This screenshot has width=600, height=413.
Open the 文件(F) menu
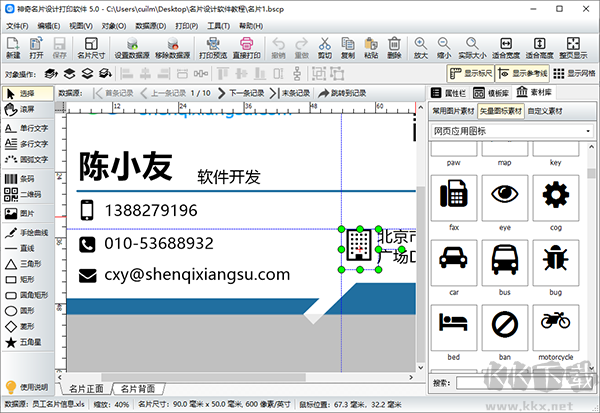(17, 26)
